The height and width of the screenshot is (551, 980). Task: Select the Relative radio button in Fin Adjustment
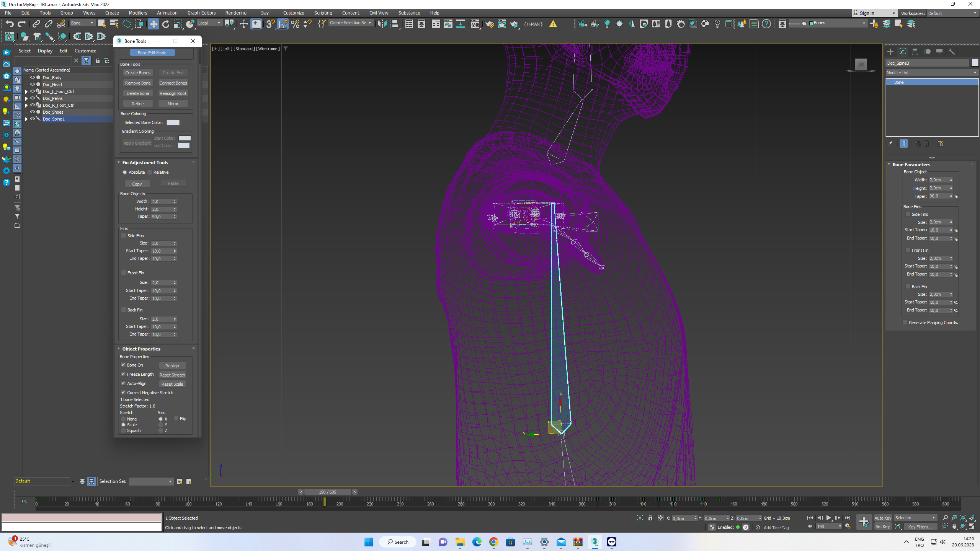click(x=150, y=172)
